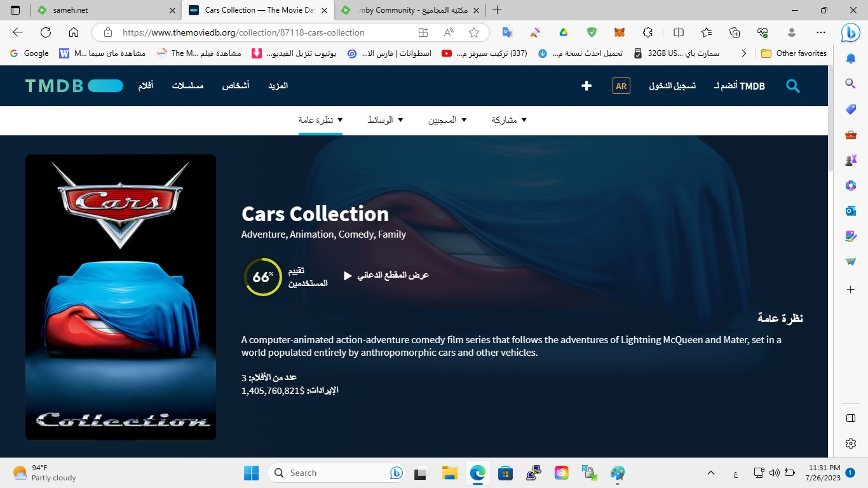Play the trailer using the triangle icon

tap(348, 276)
